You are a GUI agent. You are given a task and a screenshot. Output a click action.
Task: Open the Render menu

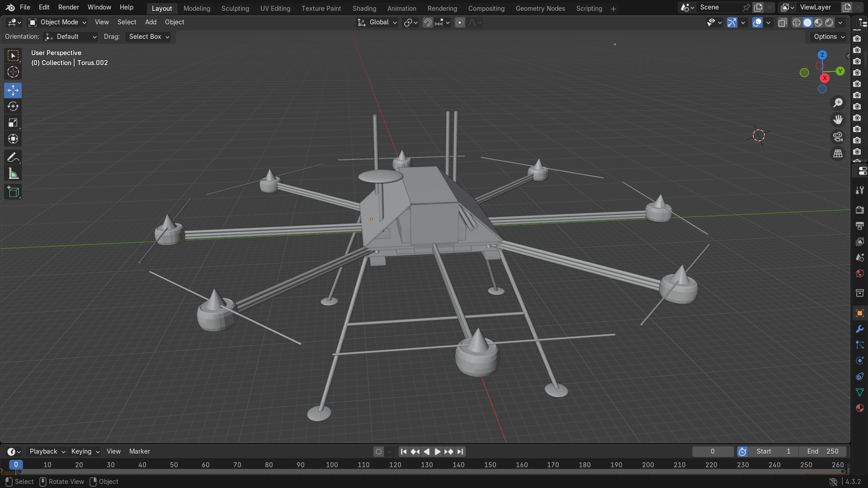(x=68, y=7)
